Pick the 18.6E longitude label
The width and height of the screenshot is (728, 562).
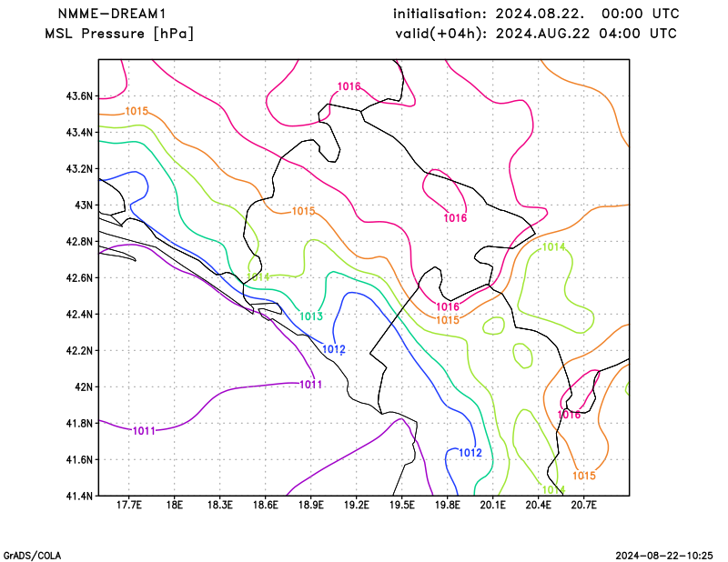click(x=265, y=505)
